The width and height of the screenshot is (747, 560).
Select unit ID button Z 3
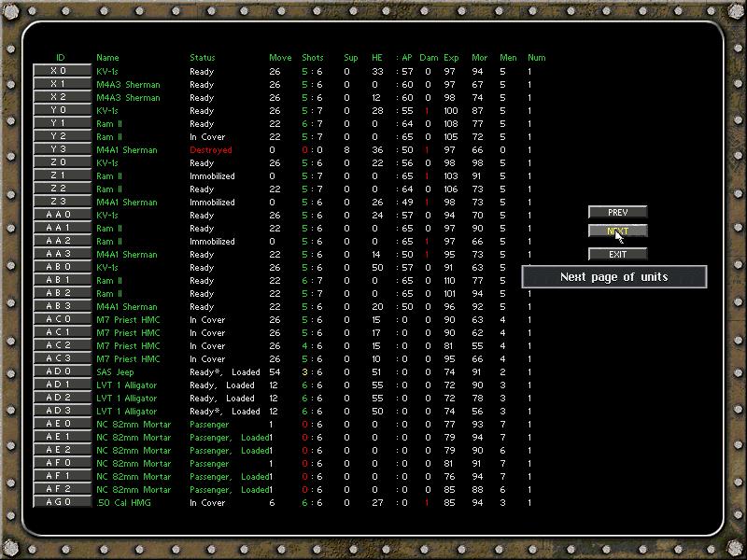coord(62,202)
